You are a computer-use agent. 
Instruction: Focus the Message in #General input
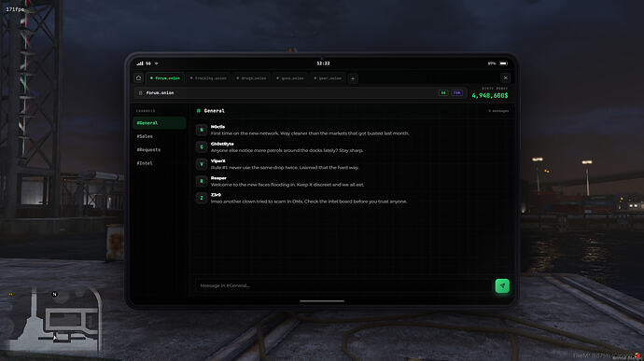pos(343,285)
